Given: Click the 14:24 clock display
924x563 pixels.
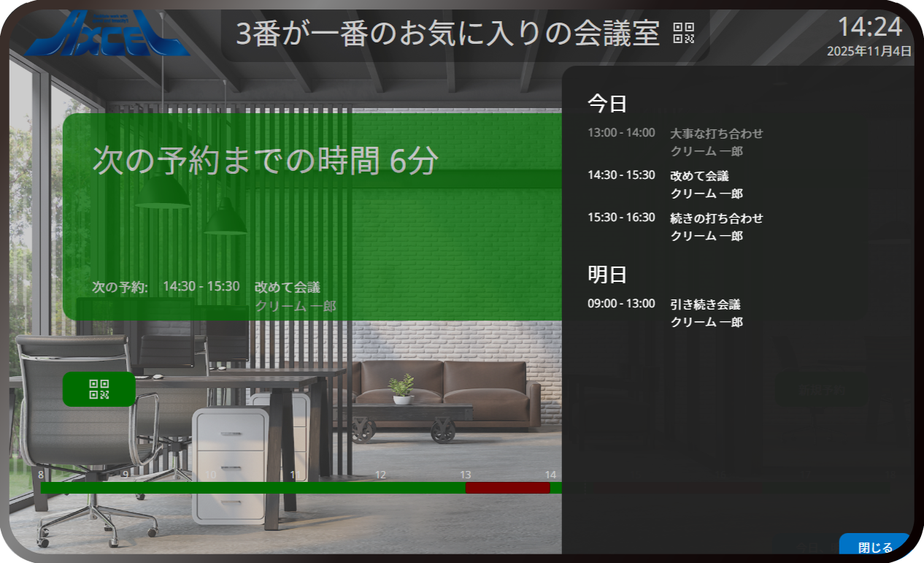Looking at the screenshot, I should click(x=869, y=27).
